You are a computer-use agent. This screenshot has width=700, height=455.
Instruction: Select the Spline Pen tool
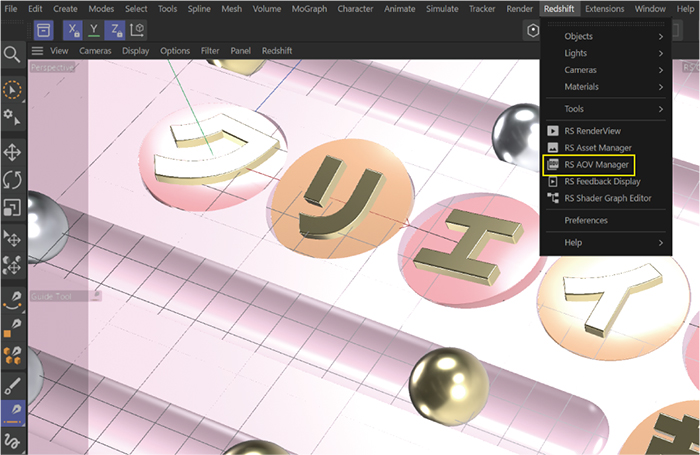coord(13,299)
